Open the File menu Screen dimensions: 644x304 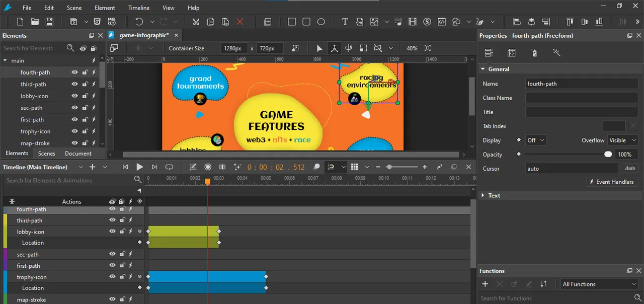[x=27, y=8]
